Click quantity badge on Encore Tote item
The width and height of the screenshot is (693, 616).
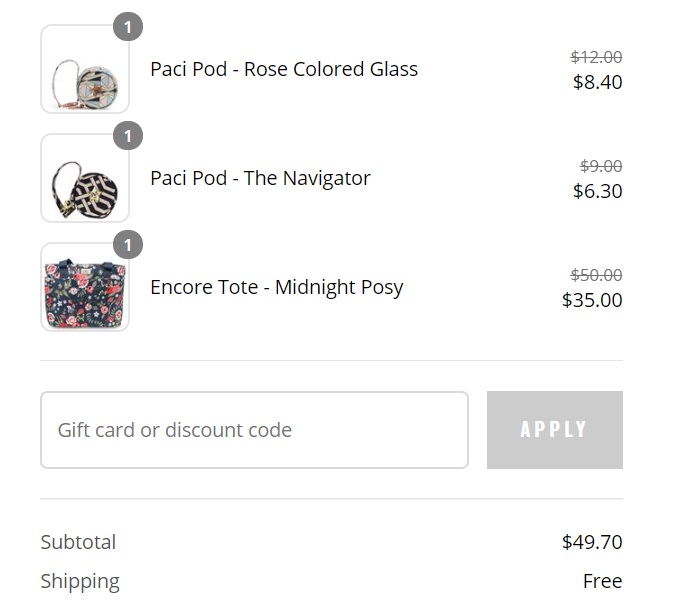click(x=128, y=245)
